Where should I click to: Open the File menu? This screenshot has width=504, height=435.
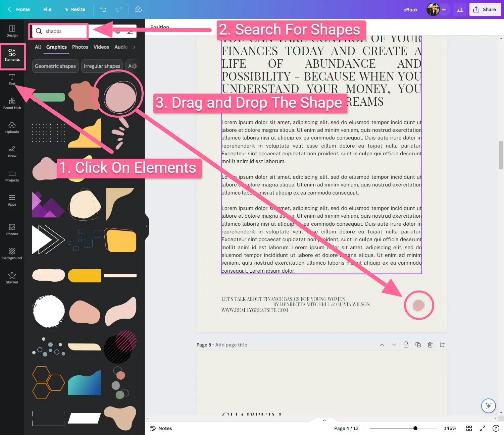tap(47, 9)
